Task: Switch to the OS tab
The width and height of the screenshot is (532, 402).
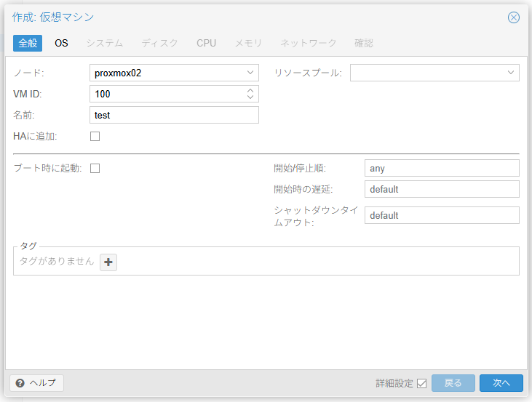Action: [x=61, y=43]
